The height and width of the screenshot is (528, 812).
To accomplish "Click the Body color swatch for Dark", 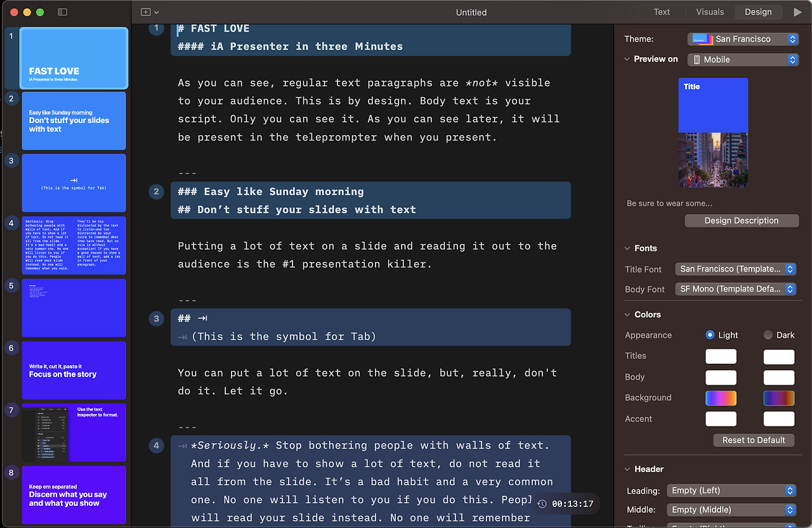I will 779,377.
